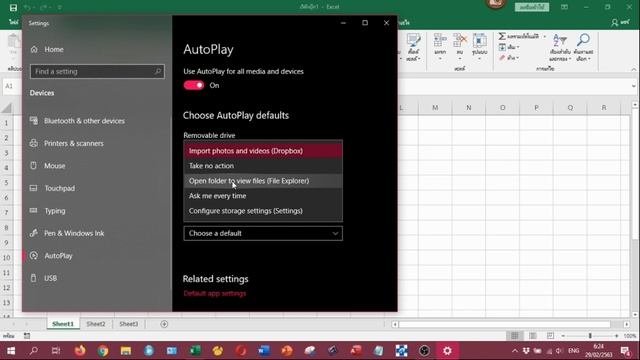Add a new sheet with plus button
The image size is (640, 360).
coord(164,324)
